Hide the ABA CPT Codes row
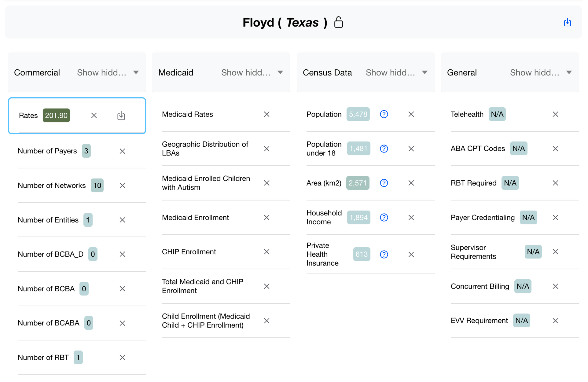 click(x=556, y=149)
